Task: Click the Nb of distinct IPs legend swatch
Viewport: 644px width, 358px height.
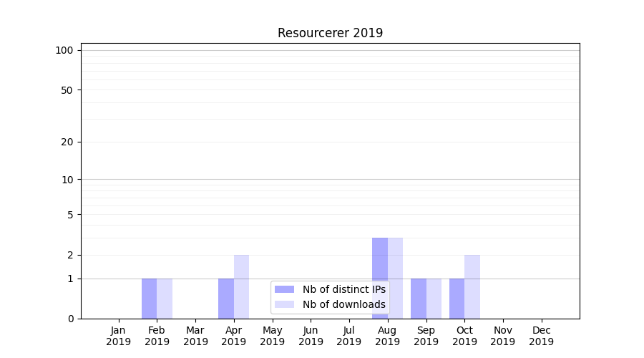Action: point(284,289)
